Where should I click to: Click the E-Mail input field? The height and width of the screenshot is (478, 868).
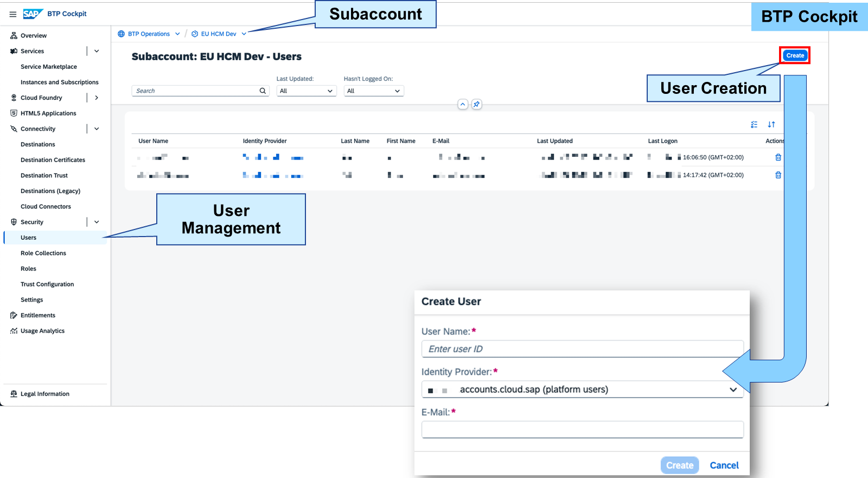[582, 430]
